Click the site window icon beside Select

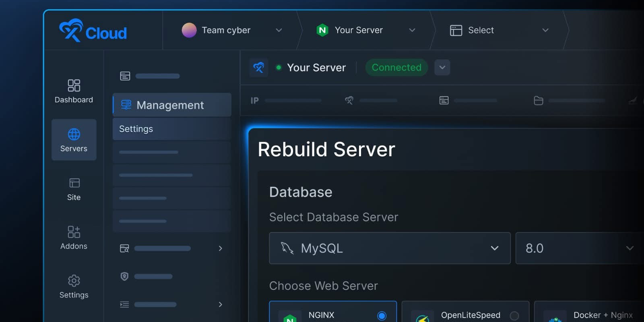tap(456, 30)
